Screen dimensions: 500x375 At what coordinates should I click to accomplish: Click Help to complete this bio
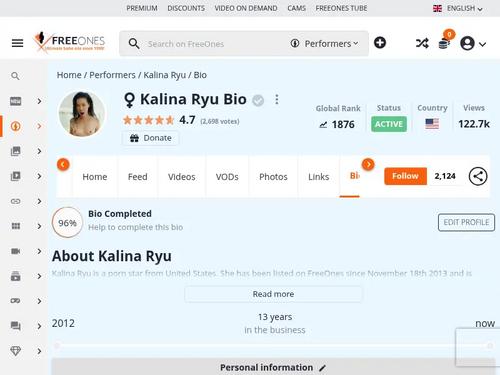tap(135, 227)
